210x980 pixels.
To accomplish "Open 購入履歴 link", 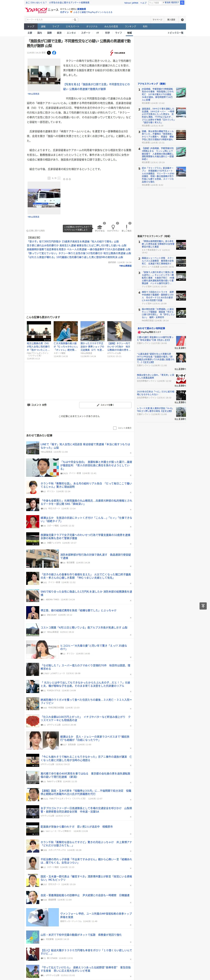I will (x=171, y=19).
